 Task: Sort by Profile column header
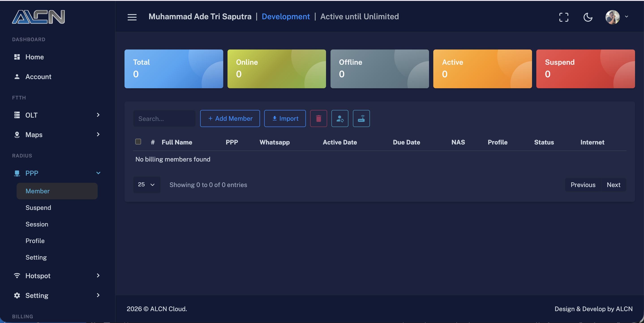pyautogui.click(x=498, y=142)
